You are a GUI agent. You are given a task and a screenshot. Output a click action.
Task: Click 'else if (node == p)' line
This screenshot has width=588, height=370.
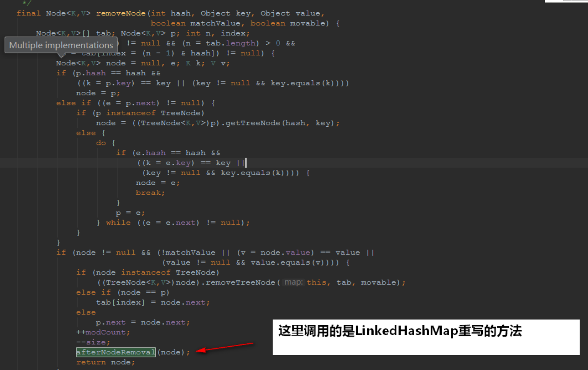click(x=123, y=292)
